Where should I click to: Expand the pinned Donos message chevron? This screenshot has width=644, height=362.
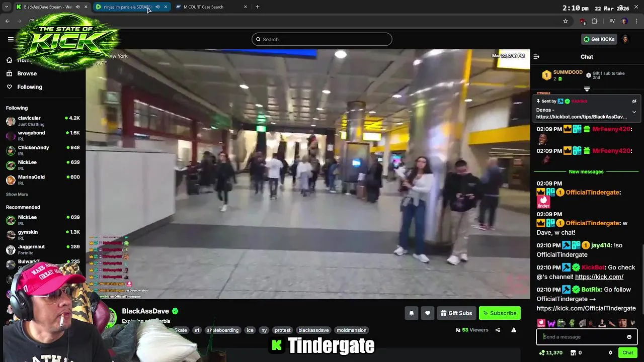pos(634,112)
